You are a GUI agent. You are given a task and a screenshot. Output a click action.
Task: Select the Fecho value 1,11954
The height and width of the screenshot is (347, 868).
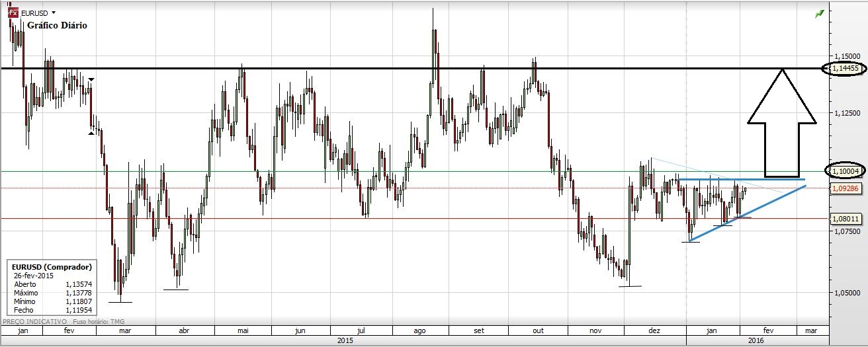77,309
